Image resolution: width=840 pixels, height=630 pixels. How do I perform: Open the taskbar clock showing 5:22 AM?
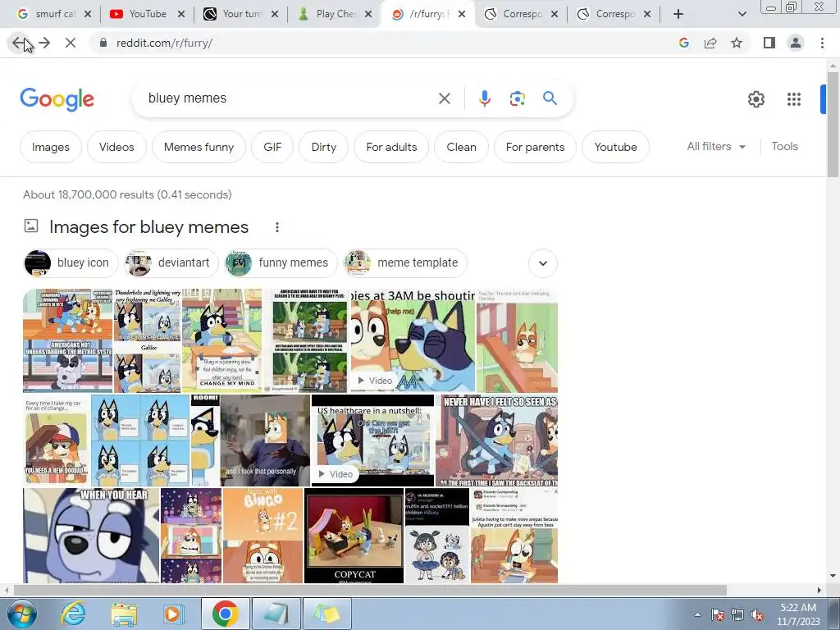[x=798, y=614]
